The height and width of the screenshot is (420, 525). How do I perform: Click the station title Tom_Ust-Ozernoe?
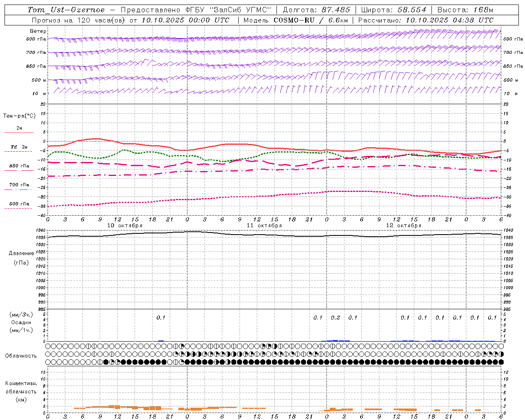pos(66,10)
